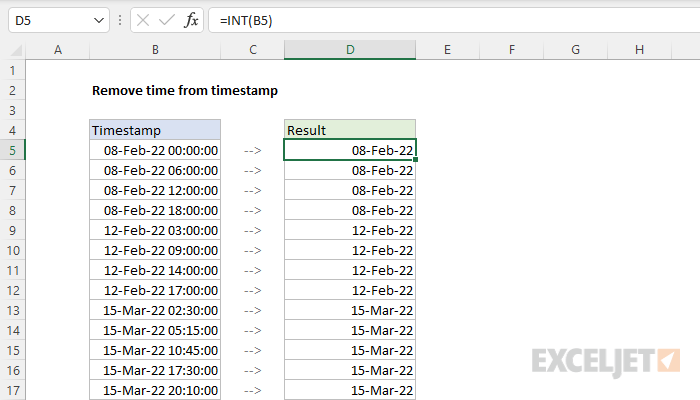Select row 8 header
The image size is (700, 400).
[x=12, y=210]
